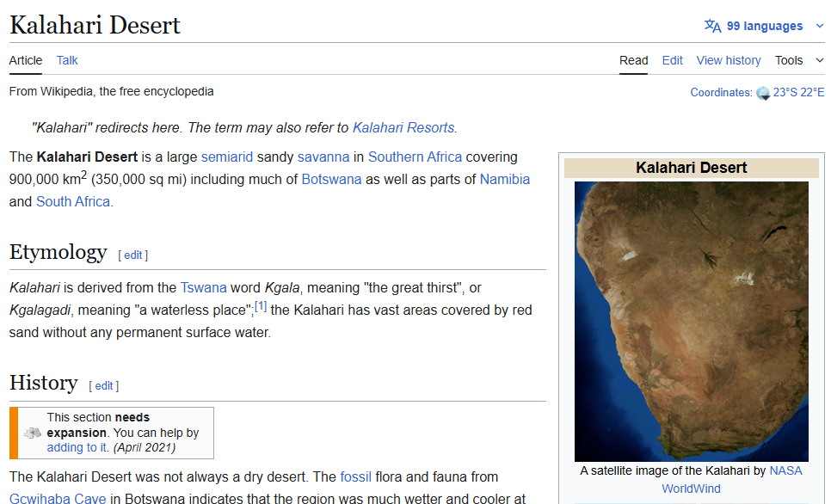Screen dimensions: 831x504
Task: Follow the Kalahari Resorts link
Action: [x=403, y=128]
